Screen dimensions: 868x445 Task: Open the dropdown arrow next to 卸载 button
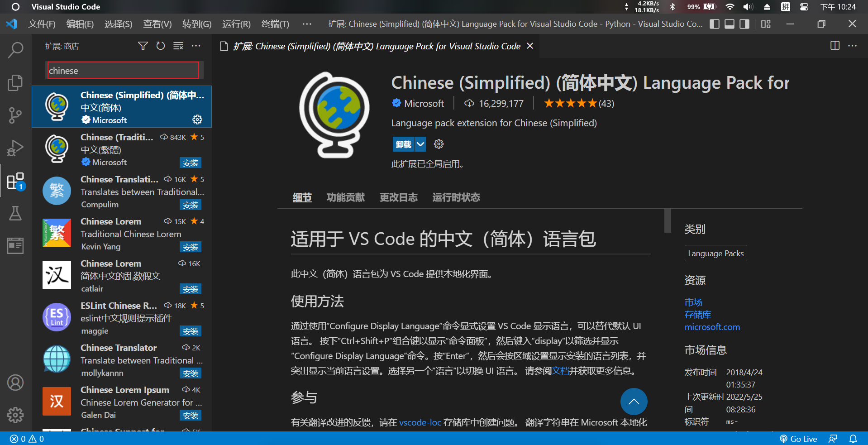(420, 144)
